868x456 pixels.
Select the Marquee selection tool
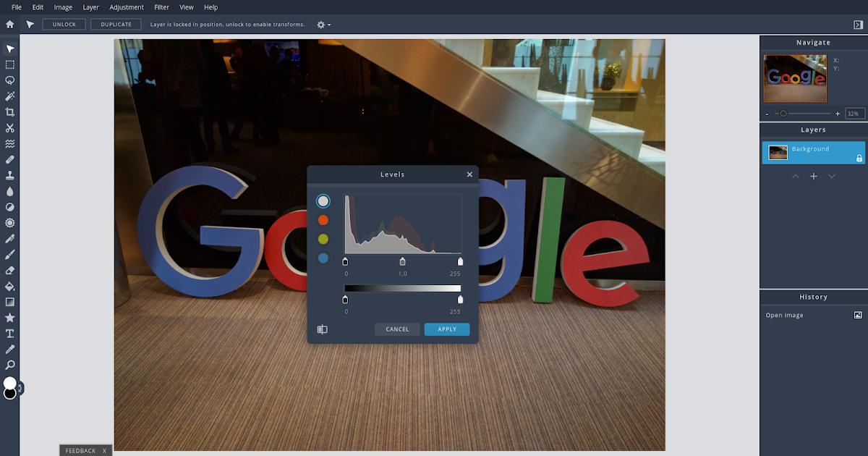(x=10, y=64)
